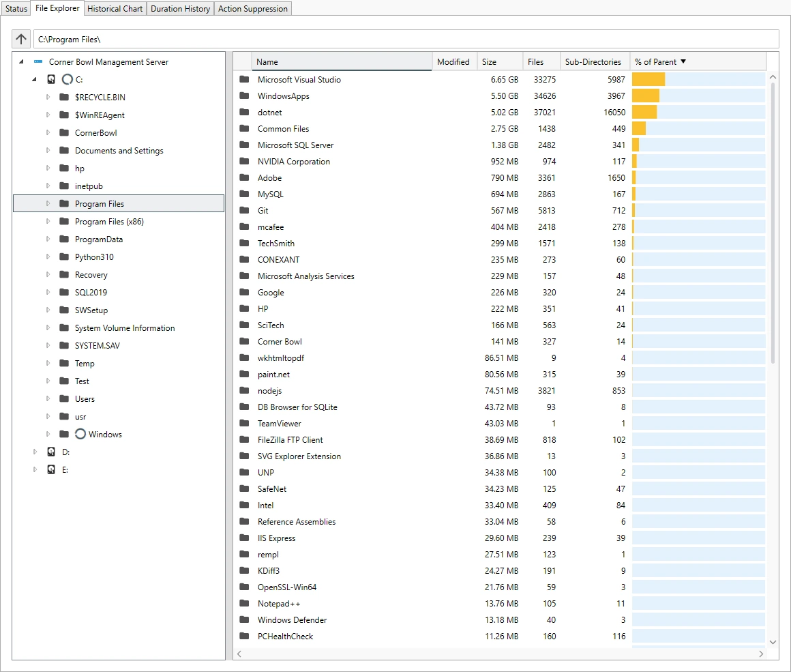Click the C: drive icon in tree

(51, 80)
